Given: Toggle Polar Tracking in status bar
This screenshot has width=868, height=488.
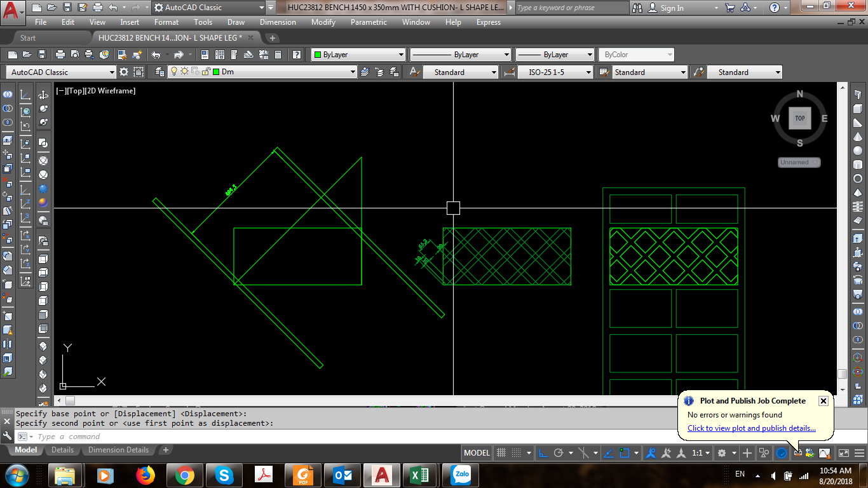Looking at the screenshot, I should (559, 453).
